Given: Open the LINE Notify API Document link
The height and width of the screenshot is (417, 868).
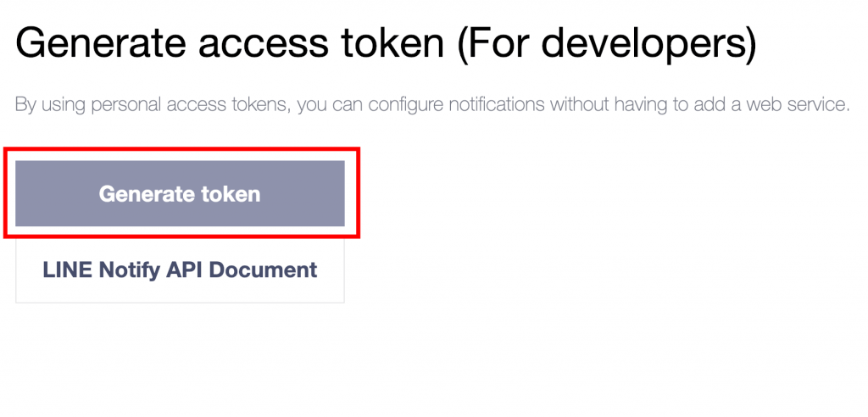Looking at the screenshot, I should 180,270.
